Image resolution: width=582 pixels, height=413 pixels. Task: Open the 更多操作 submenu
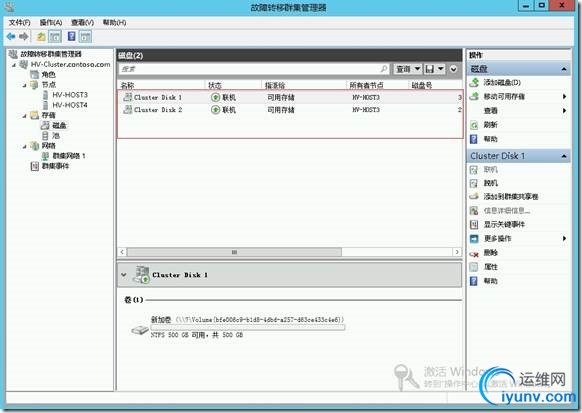(519, 239)
